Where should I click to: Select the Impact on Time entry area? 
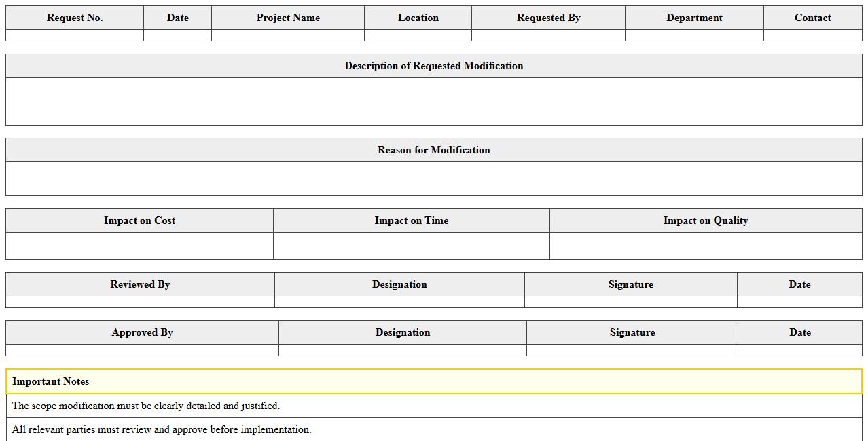tap(411, 245)
